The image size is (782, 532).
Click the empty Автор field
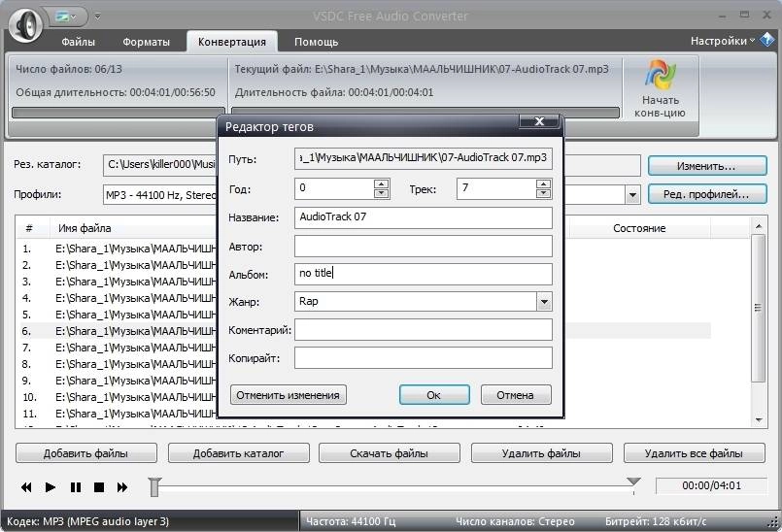(x=423, y=247)
